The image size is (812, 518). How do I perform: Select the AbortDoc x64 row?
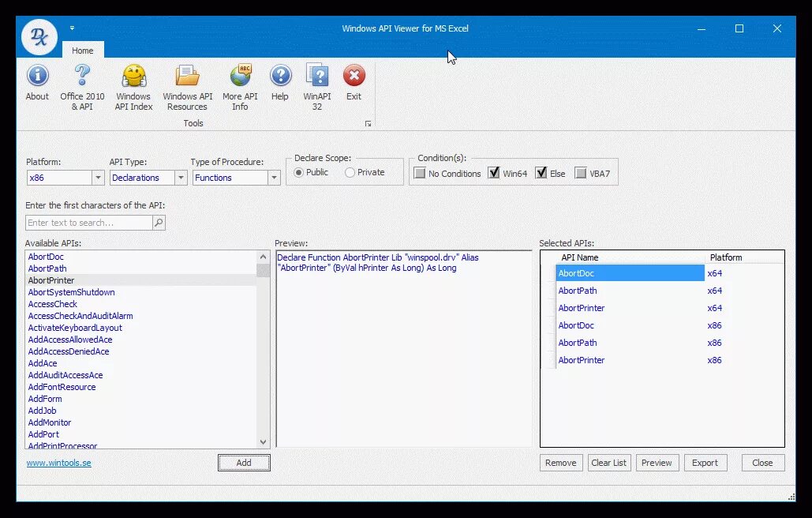pyautogui.click(x=670, y=273)
